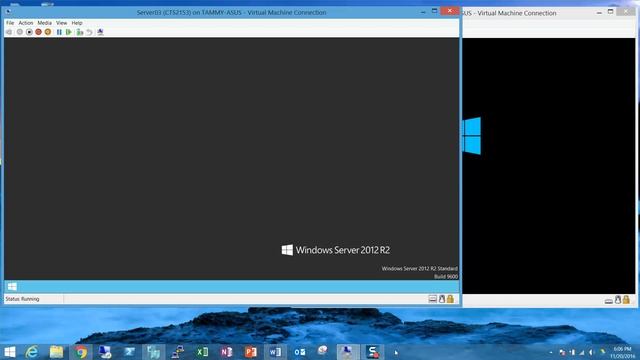Screen dimensions: 640x360
Task: Open Hyper-V Manager from the taskbar
Action: click(x=154, y=352)
